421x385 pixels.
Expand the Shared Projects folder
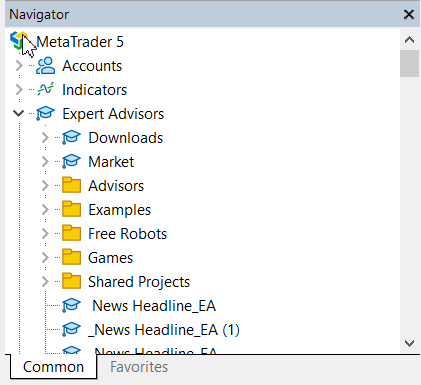pyautogui.click(x=45, y=282)
